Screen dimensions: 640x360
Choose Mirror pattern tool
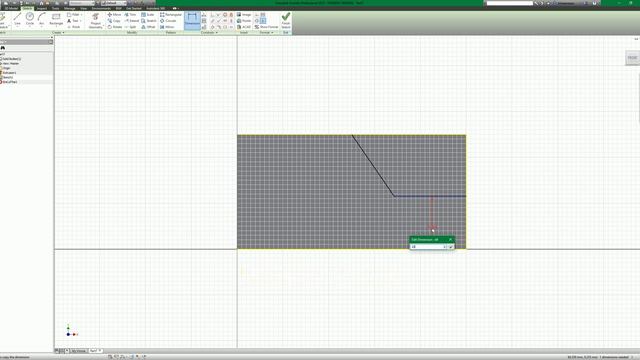[167, 27]
